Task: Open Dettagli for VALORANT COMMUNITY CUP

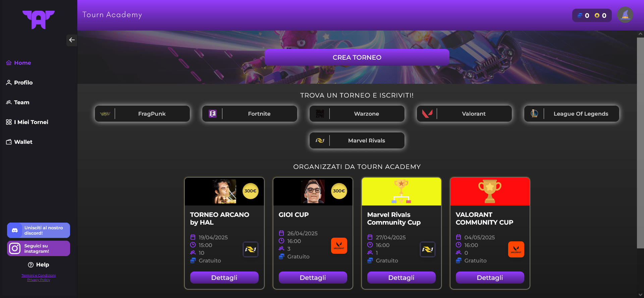Action: (490, 278)
